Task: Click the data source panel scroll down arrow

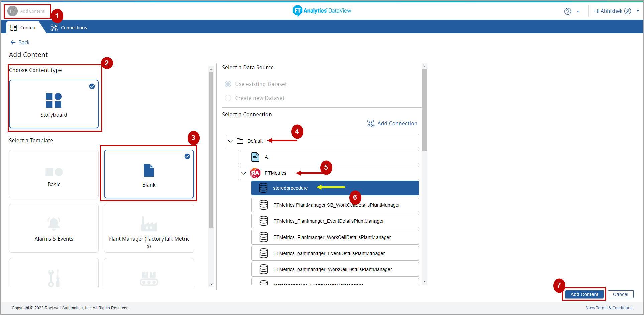Action: (x=424, y=282)
